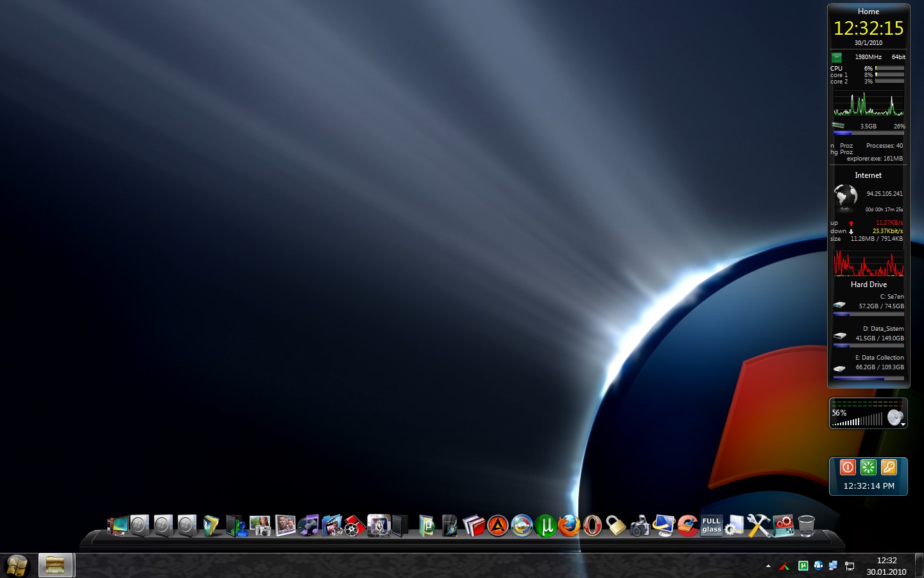Open CCleaner from the dock
924x578 pixels.
688,525
